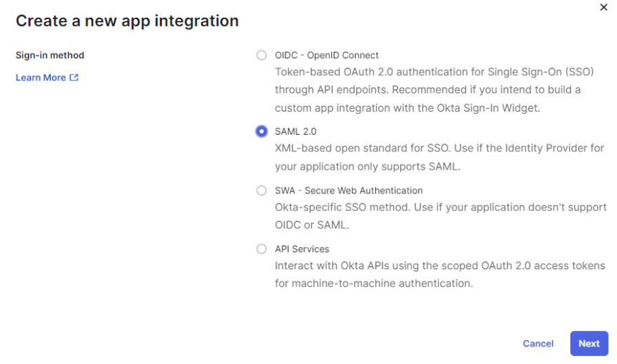This screenshot has height=364, width=617.
Task: Close the app integration dialog
Action: [604, 7]
